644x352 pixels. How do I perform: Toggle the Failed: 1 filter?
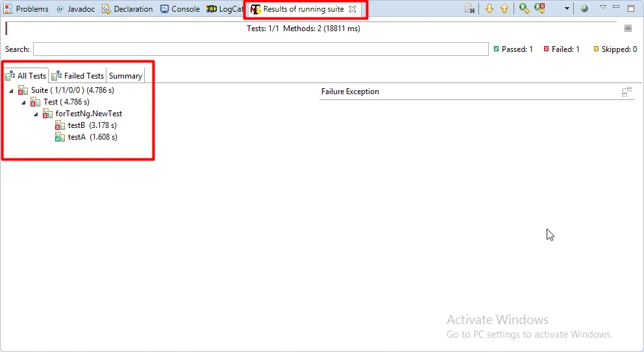(x=562, y=49)
